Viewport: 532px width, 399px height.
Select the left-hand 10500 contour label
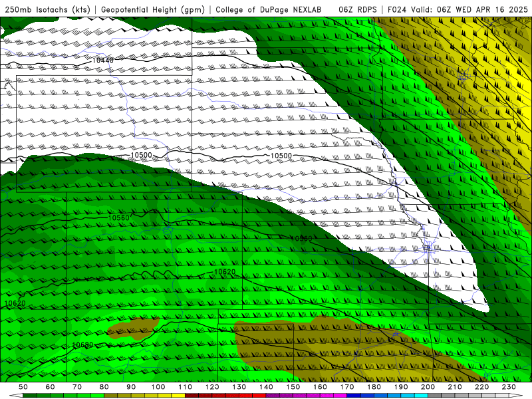(x=141, y=155)
